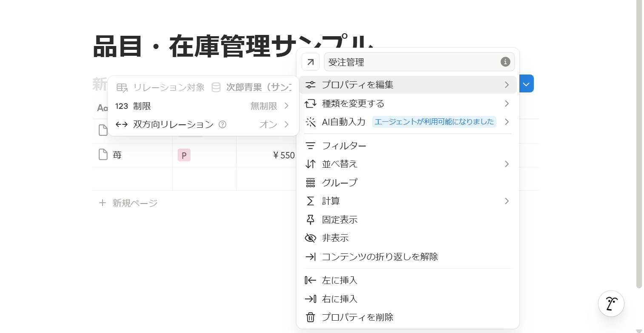Choose プロパティを削除 menu entry
This screenshot has width=644, height=333.
[x=408, y=317]
